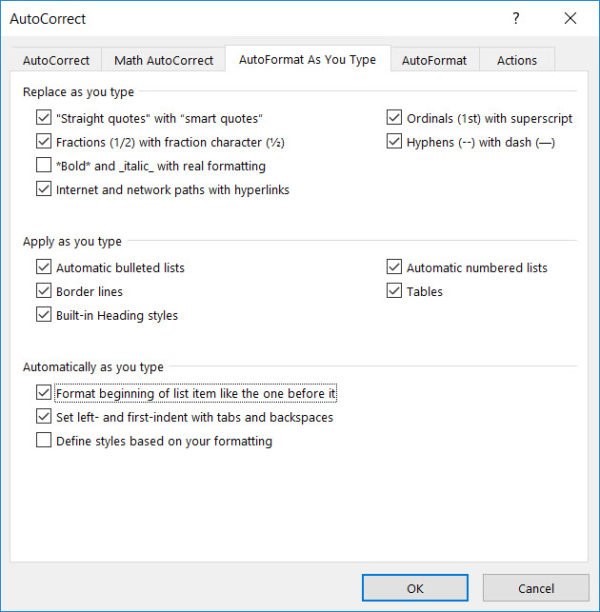Viewport: 600px width, 612px height.
Task: Go to the AutoFormat tab
Action: 434,60
